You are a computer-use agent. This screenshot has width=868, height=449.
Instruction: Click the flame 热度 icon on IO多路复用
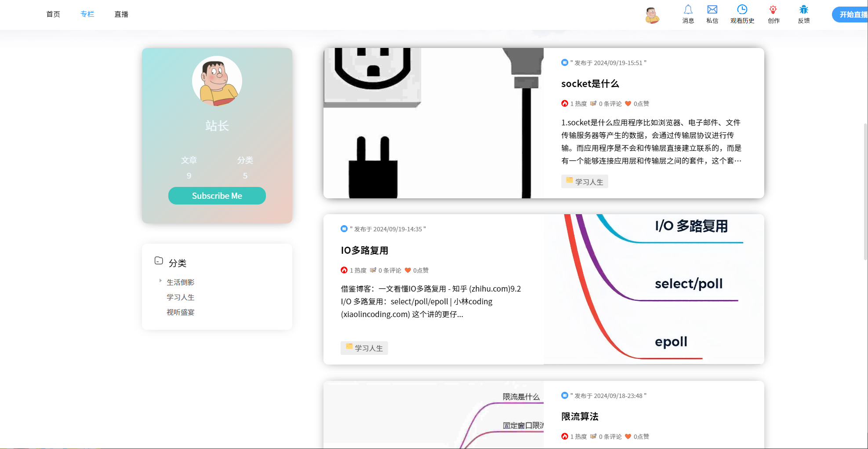[x=344, y=270]
